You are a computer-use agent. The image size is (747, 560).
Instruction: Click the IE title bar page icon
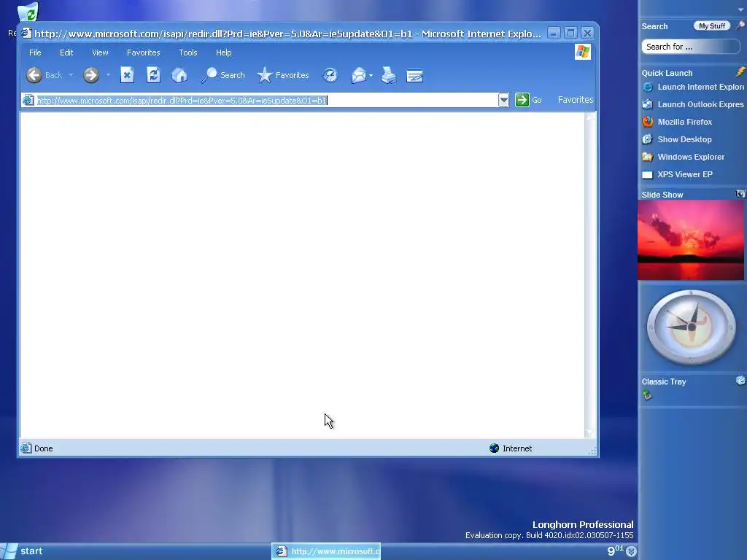(x=27, y=34)
